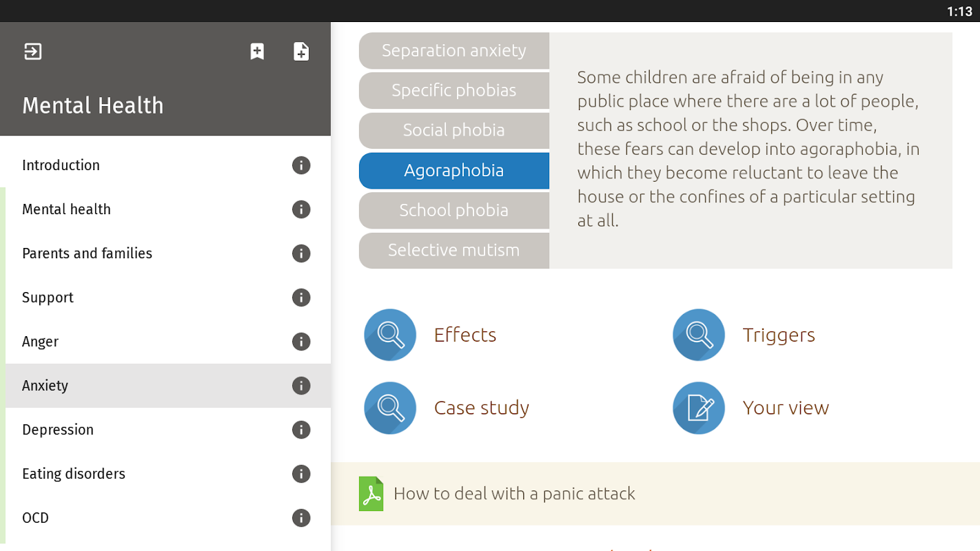
Task: Go to the Eating disorders chapter
Action: pyautogui.click(x=74, y=474)
